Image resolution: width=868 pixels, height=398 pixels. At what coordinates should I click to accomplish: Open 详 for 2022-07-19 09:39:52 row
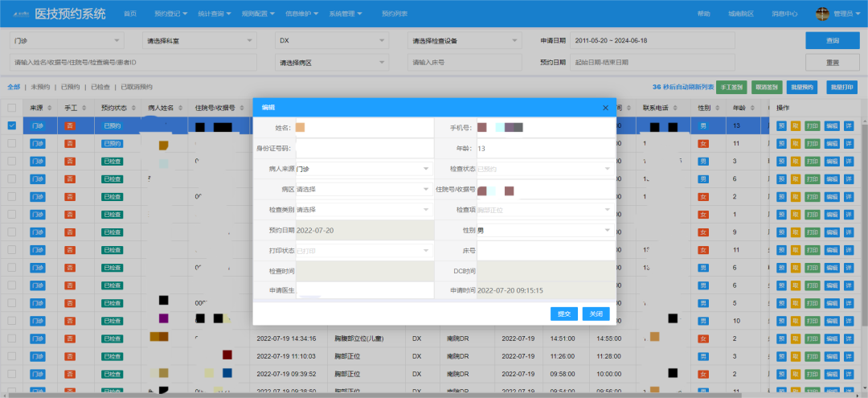click(848, 374)
